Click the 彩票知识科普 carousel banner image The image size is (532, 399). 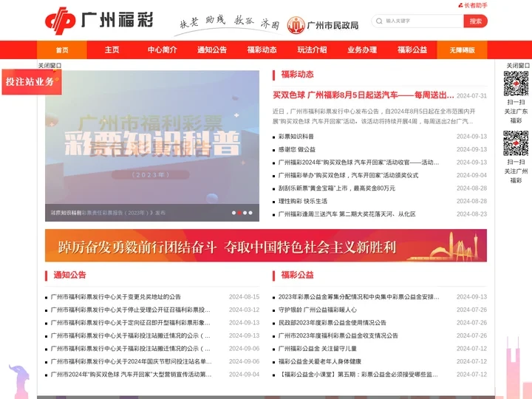tap(152, 146)
